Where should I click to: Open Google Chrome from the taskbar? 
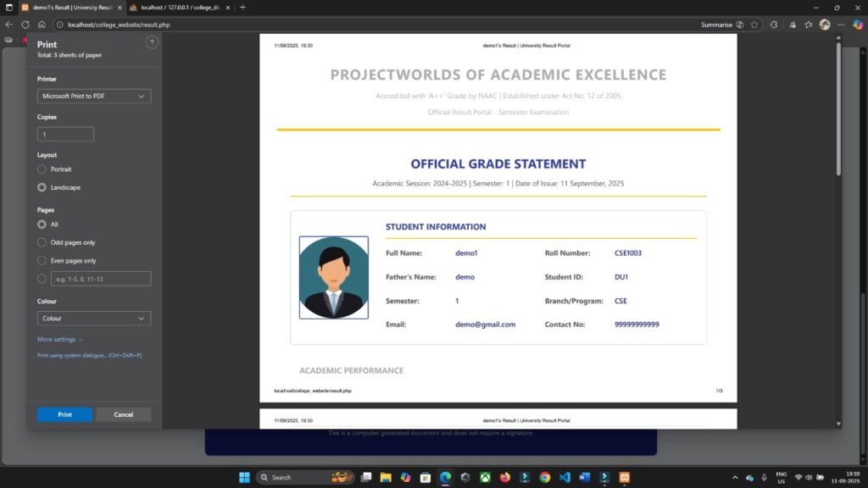click(x=543, y=477)
